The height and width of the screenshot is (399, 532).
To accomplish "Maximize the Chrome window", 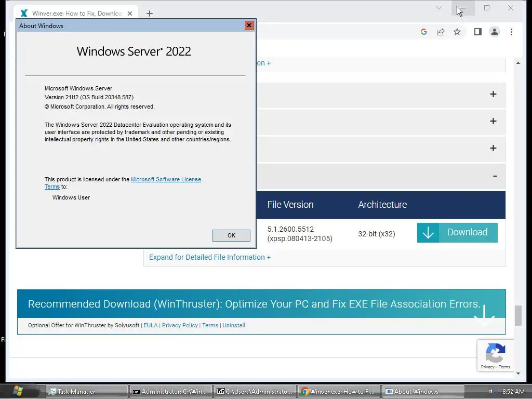I will pyautogui.click(x=487, y=8).
